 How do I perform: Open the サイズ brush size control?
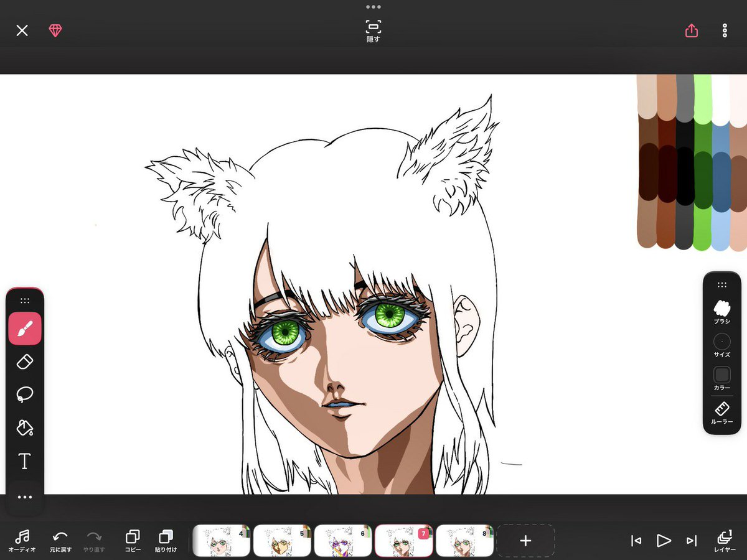click(722, 345)
